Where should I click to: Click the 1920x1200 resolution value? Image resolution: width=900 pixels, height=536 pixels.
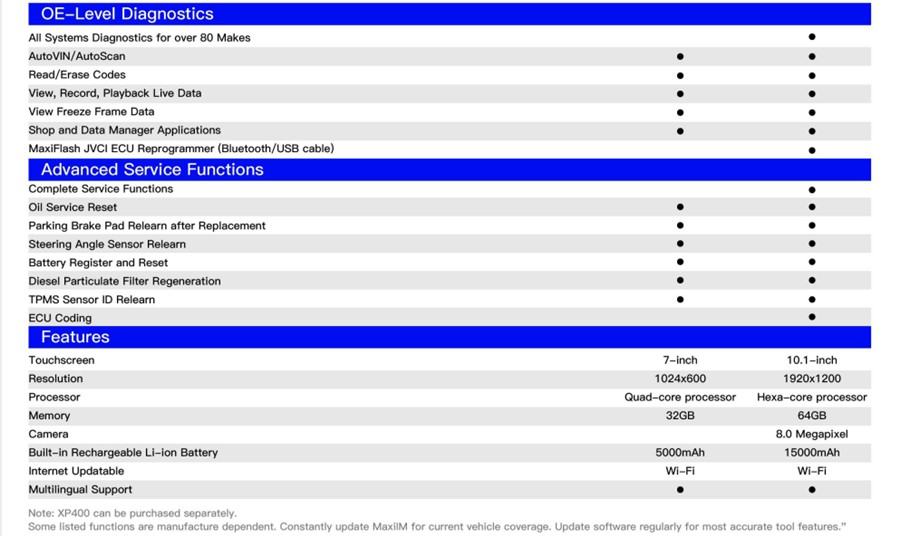tap(812, 378)
